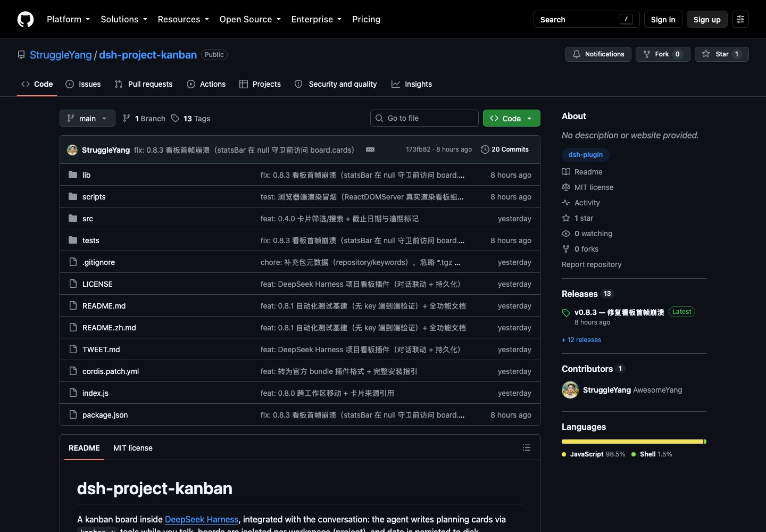The image size is (766, 532).
Task: Click the Notifications button
Action: tap(598, 54)
